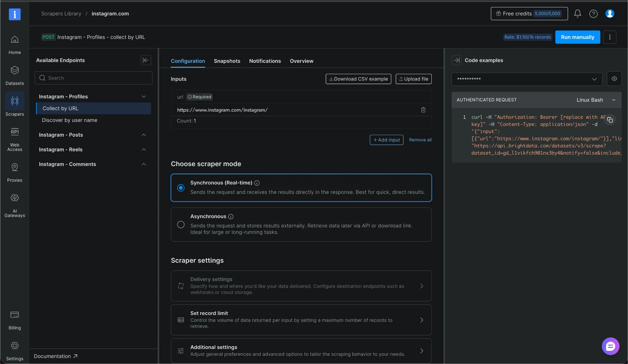Click the Run manually button
The image size is (628, 364).
coord(578,37)
